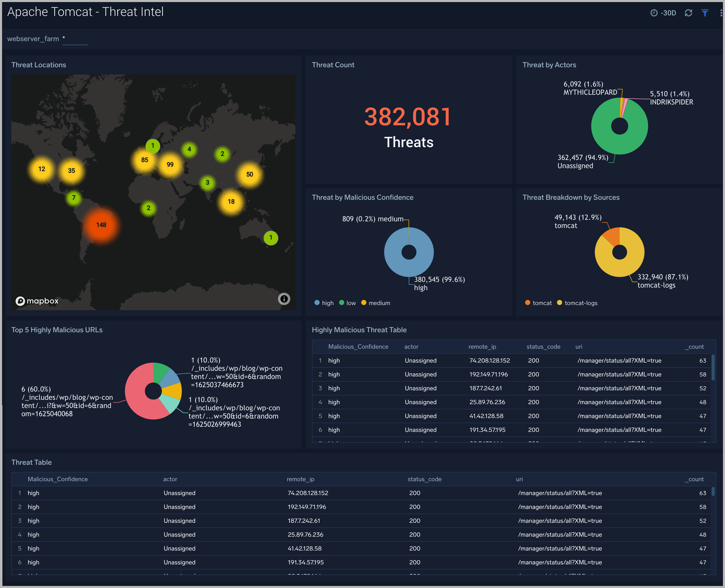The image size is (725, 588).
Task: Click the mapbox logo
Action: [x=37, y=301]
